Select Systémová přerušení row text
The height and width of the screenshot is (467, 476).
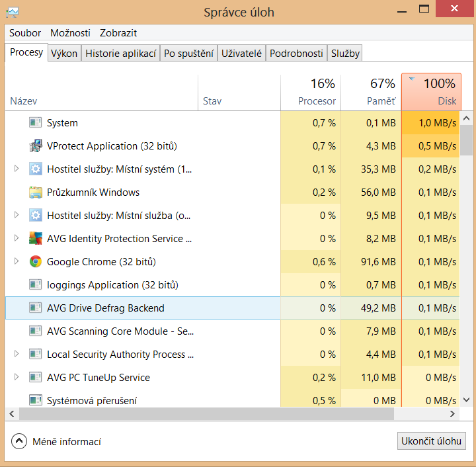click(x=92, y=400)
